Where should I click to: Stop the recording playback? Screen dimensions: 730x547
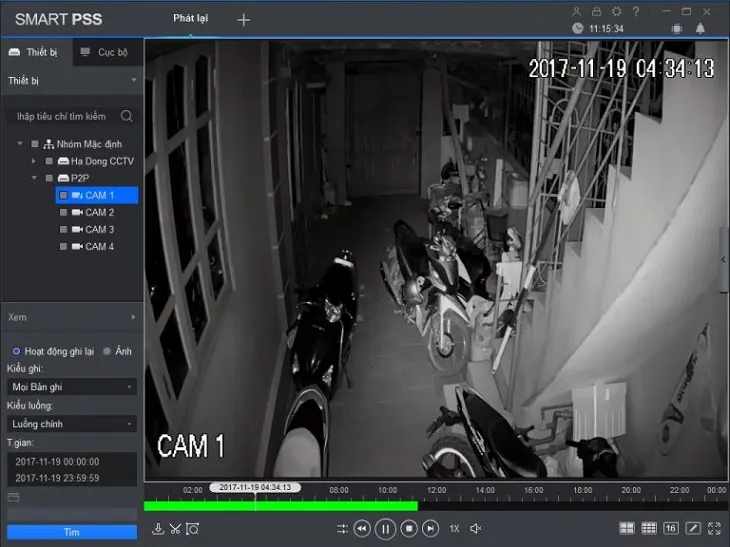[409, 529]
